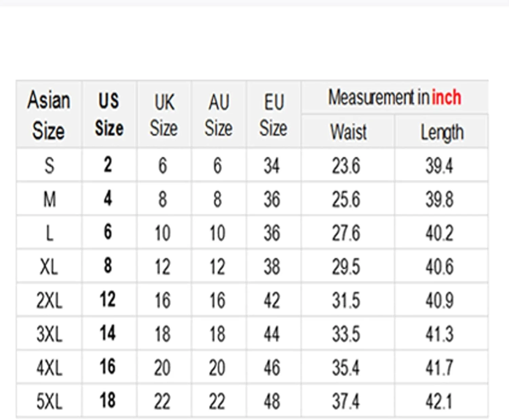Click the waist value 23.6

346,166
